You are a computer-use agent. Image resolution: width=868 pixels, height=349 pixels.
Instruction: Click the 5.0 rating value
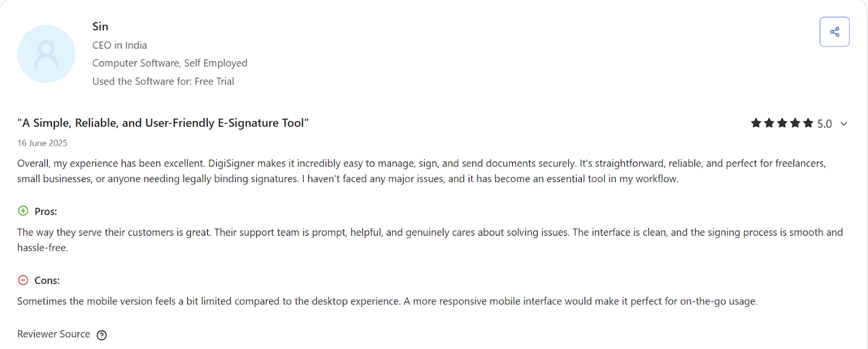(825, 124)
